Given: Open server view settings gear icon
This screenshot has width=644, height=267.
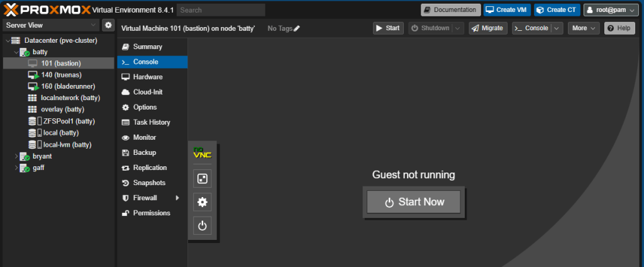Looking at the screenshot, I should point(108,25).
